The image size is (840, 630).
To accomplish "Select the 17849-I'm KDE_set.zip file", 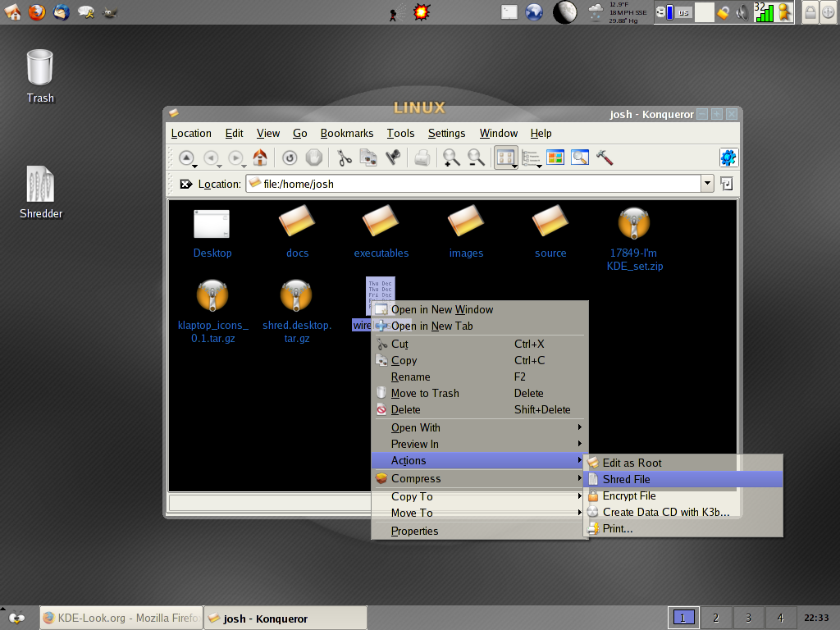I will coord(635,239).
